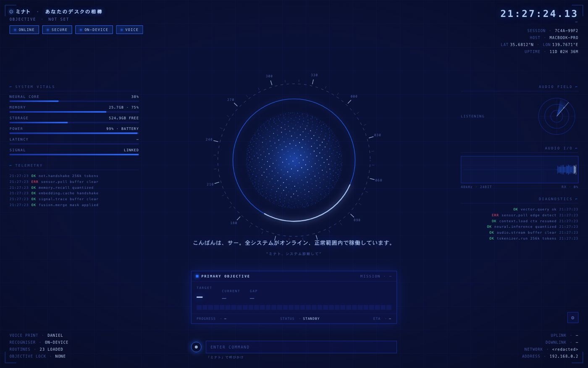The width and height of the screenshot is (588, 368).
Task: Toggle the ON-DEVICE status chip
Action: pos(94,29)
